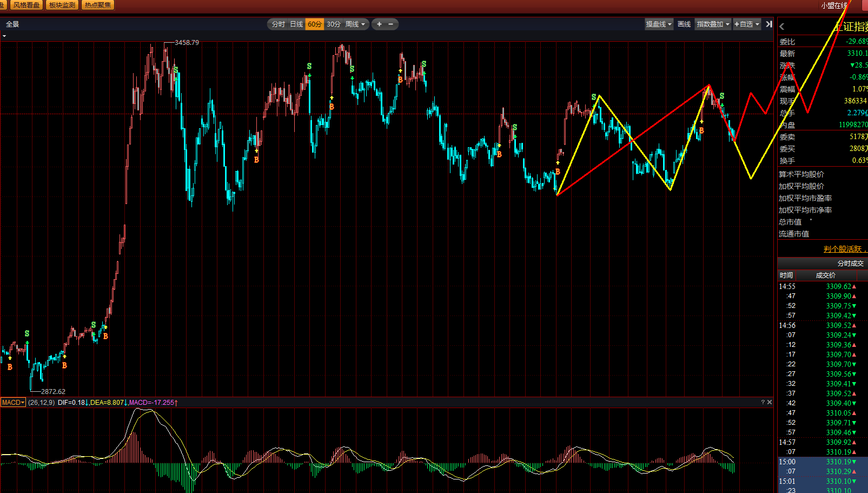Viewport: 868px width, 493px height.
Task: Click the 换手 row label
Action: coord(787,161)
